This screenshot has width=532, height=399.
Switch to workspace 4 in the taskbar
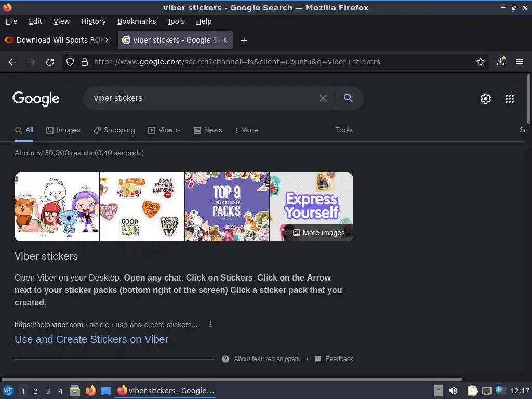61,391
